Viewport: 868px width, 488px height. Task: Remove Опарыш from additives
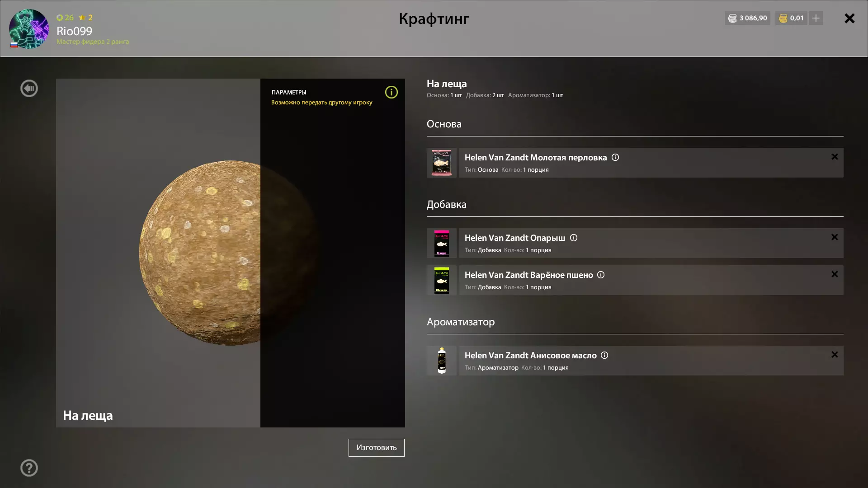pos(835,237)
